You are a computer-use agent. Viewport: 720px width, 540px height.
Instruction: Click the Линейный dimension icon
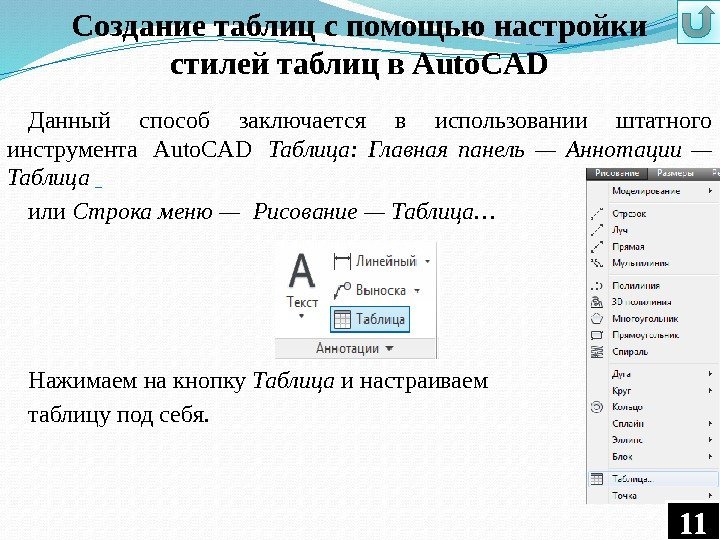(x=342, y=262)
